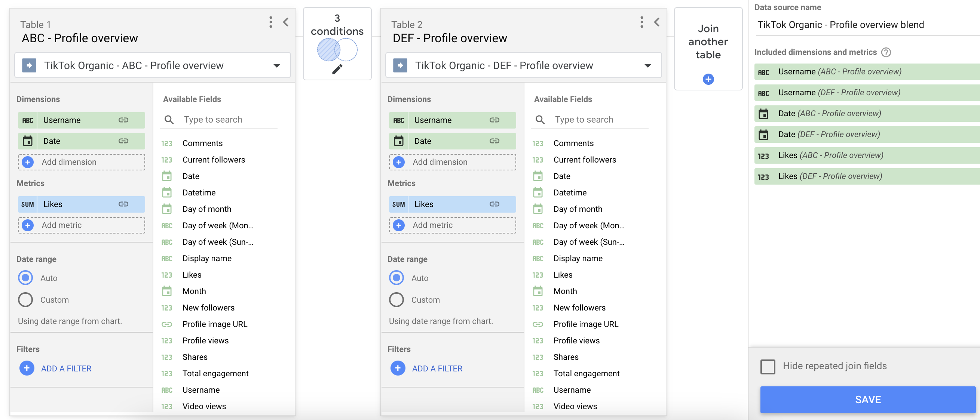Collapse Table 1 panel with chevron
This screenshot has width=980, height=420.
pos(286,22)
